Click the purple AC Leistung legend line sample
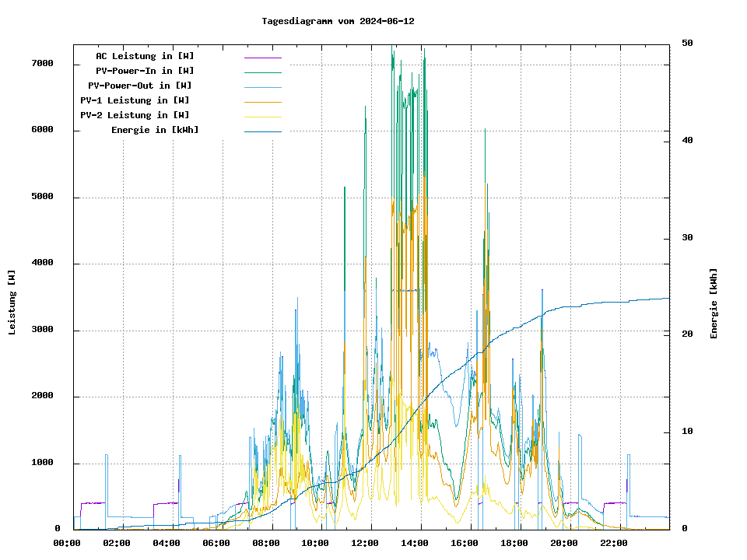This screenshot has height=560, width=747. click(x=262, y=57)
